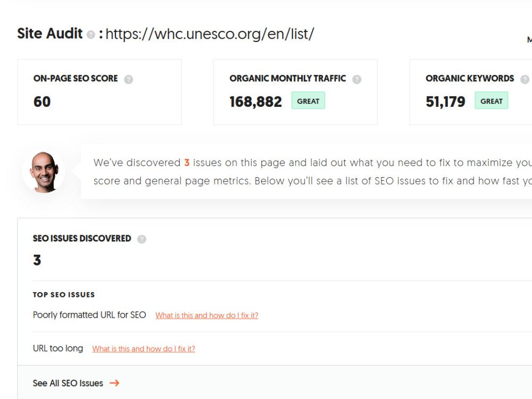
Task: Click orange 3 in issues message
Action: point(187,163)
